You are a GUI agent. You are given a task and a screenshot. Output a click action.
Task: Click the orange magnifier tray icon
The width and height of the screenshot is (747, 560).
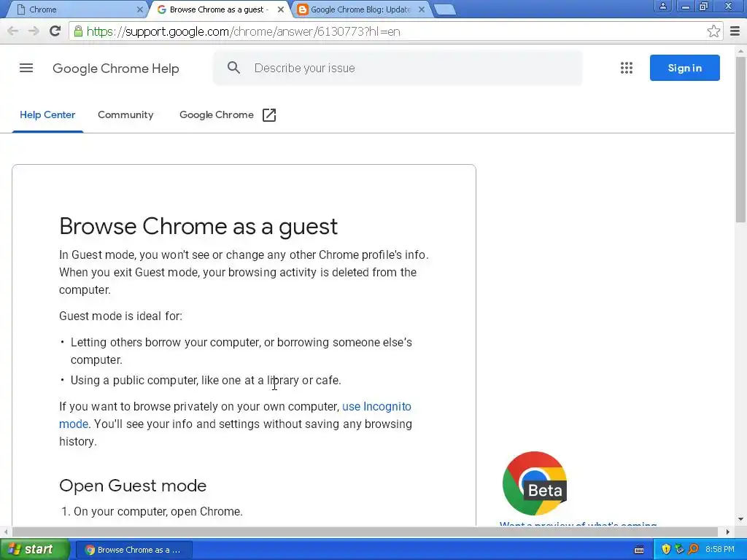(x=693, y=549)
